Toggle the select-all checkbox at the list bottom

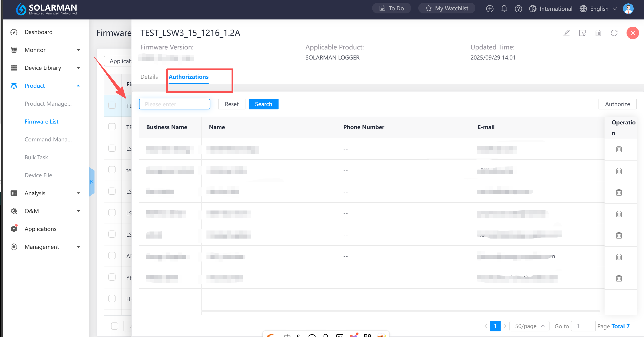114,326
